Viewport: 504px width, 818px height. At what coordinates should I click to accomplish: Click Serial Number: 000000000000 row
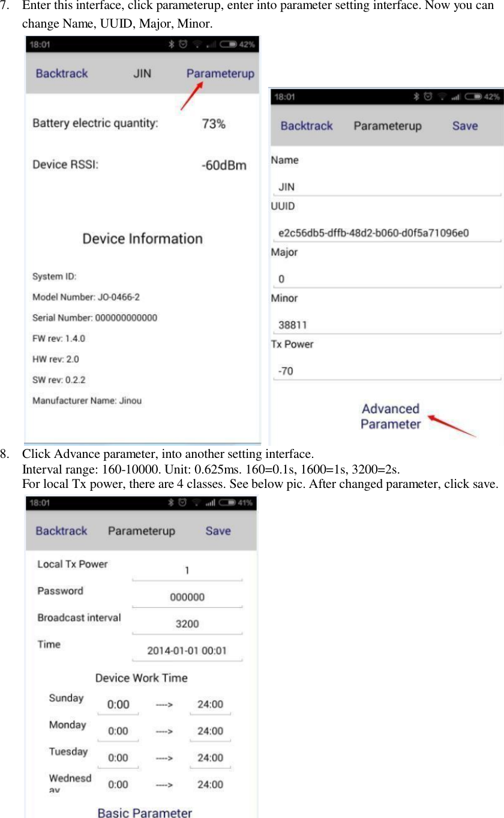(95, 318)
